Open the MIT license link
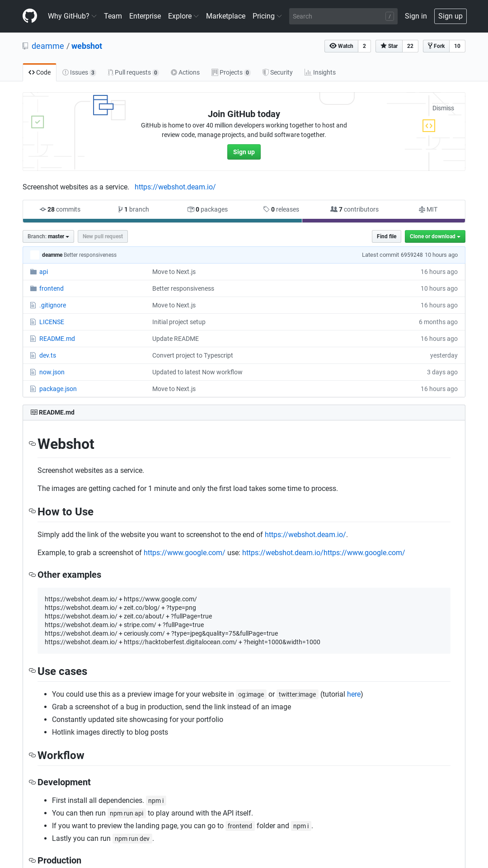488x868 pixels. tap(428, 209)
